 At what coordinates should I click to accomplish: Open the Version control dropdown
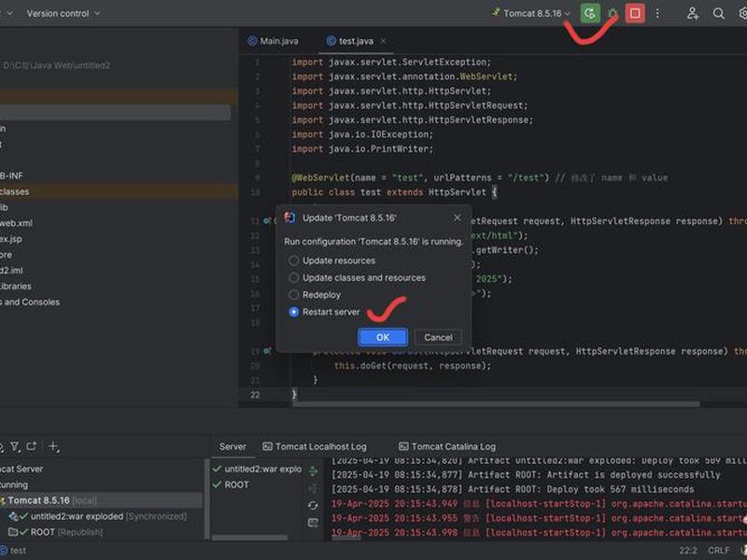click(63, 13)
